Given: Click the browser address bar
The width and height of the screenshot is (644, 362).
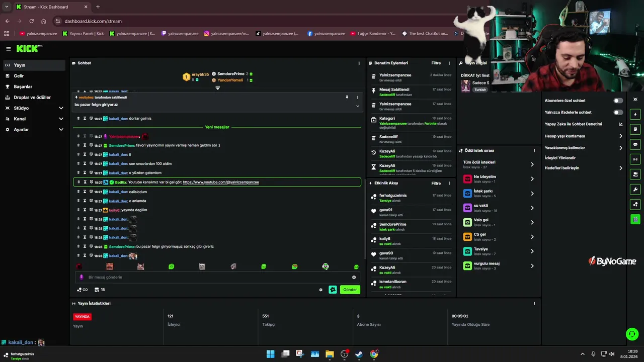Looking at the screenshot, I should coord(252,21).
